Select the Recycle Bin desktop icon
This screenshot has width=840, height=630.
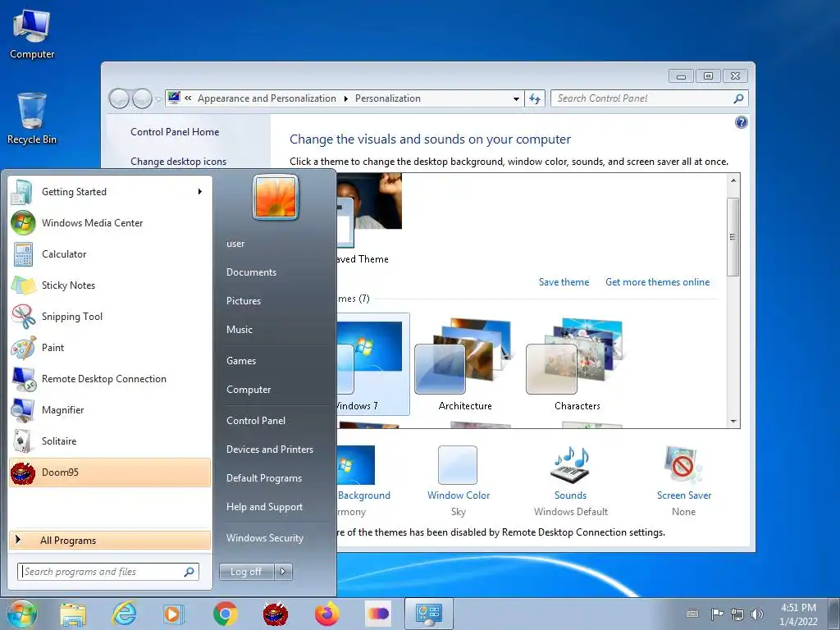click(32, 119)
